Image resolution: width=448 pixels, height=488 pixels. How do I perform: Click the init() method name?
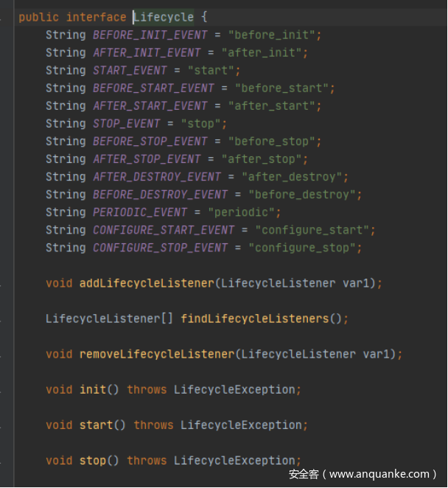(92, 389)
